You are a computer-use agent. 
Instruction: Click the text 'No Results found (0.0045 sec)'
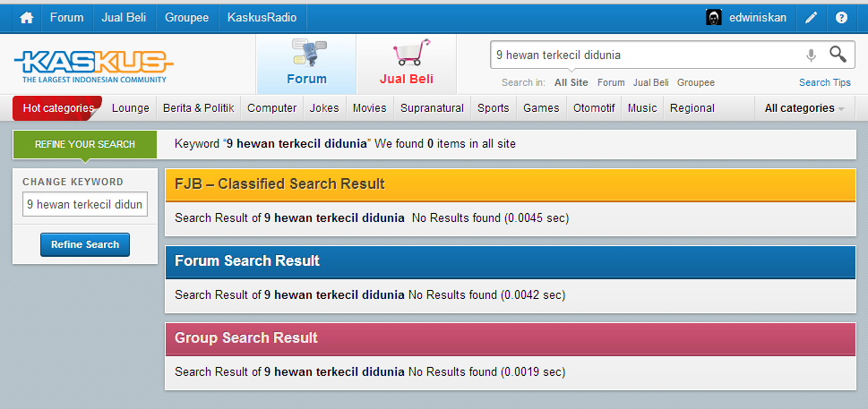[x=490, y=217]
